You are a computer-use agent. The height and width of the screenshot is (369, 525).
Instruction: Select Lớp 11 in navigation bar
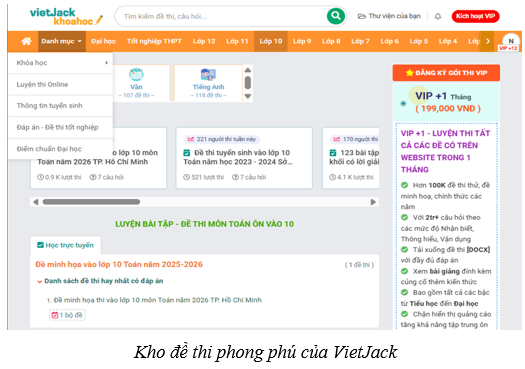pos(237,41)
